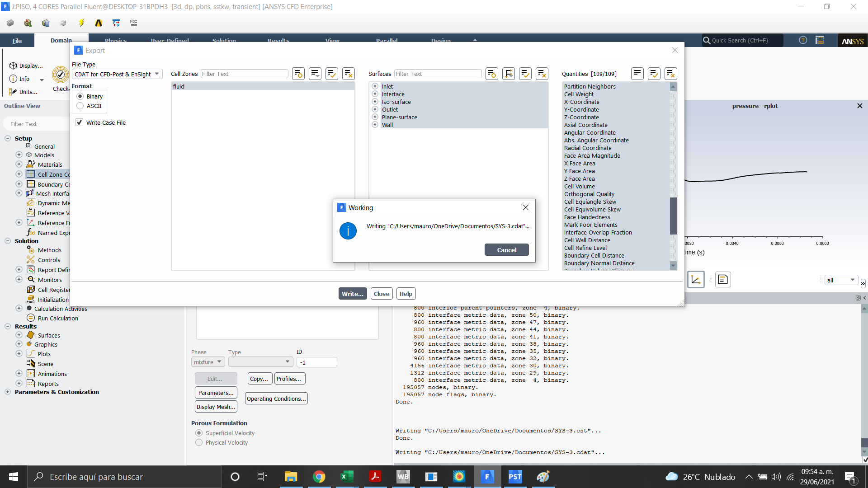Image resolution: width=868 pixels, height=488 pixels.
Task: Open the File Type dropdown
Action: pos(117,74)
